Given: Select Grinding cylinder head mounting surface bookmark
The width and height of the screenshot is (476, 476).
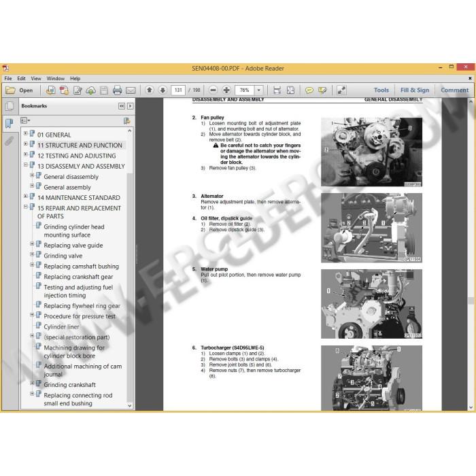Looking at the screenshot, I should pyautogui.click(x=73, y=231).
